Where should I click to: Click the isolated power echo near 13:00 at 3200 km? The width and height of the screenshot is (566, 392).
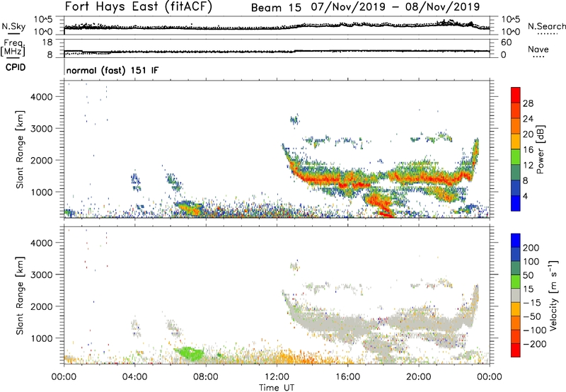[295, 119]
